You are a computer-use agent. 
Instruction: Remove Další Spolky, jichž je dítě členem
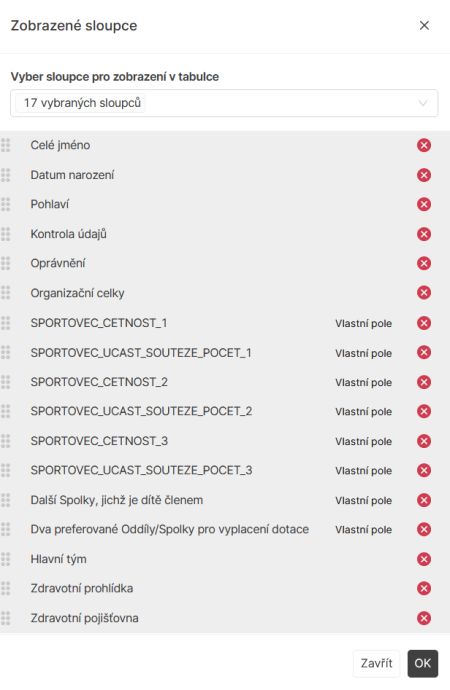[x=424, y=500]
